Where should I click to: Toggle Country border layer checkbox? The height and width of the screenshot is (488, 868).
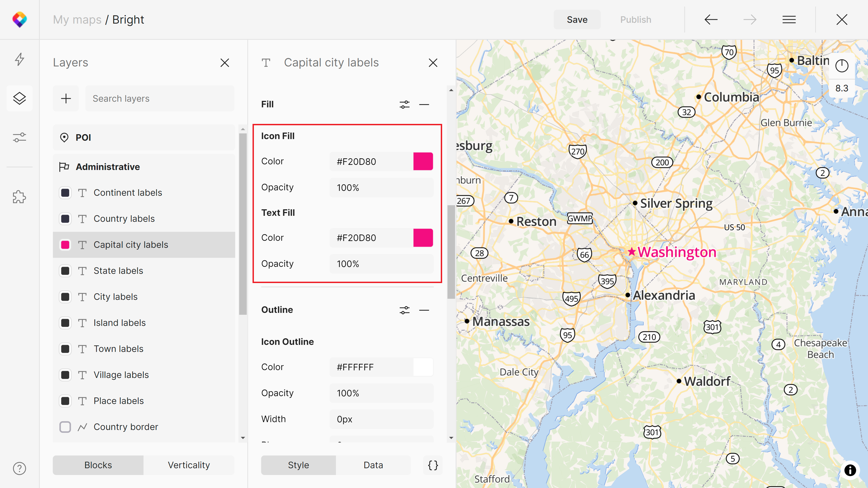pyautogui.click(x=65, y=427)
